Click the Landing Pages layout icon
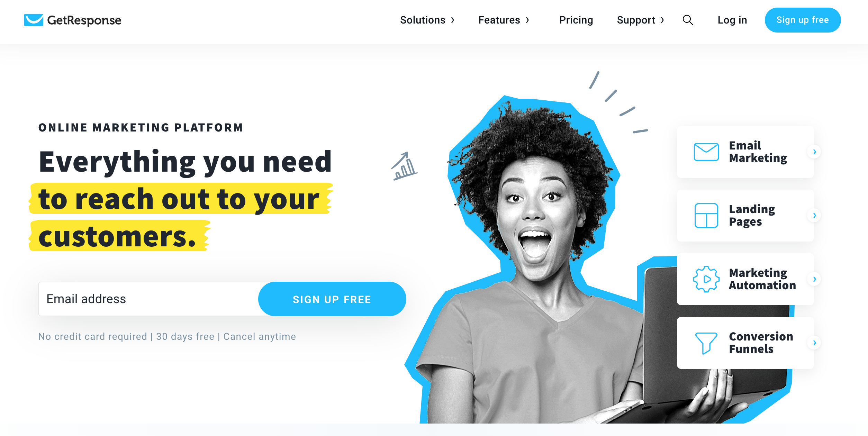 point(706,216)
